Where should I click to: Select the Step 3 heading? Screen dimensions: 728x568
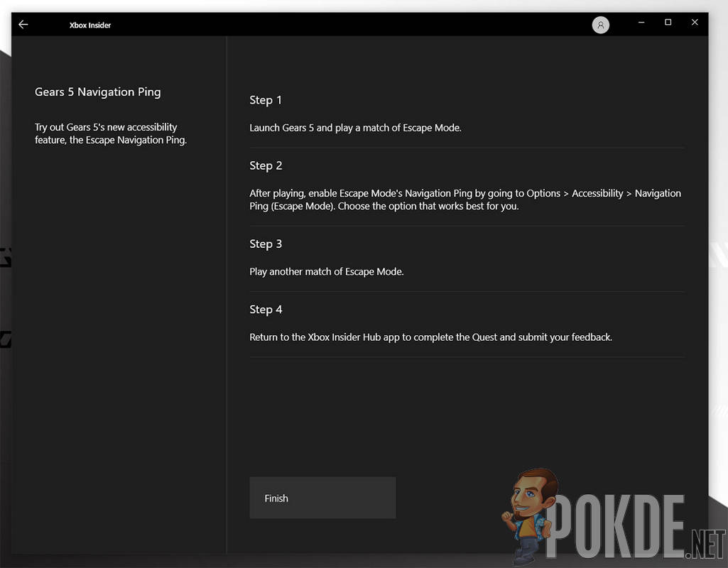pos(266,244)
